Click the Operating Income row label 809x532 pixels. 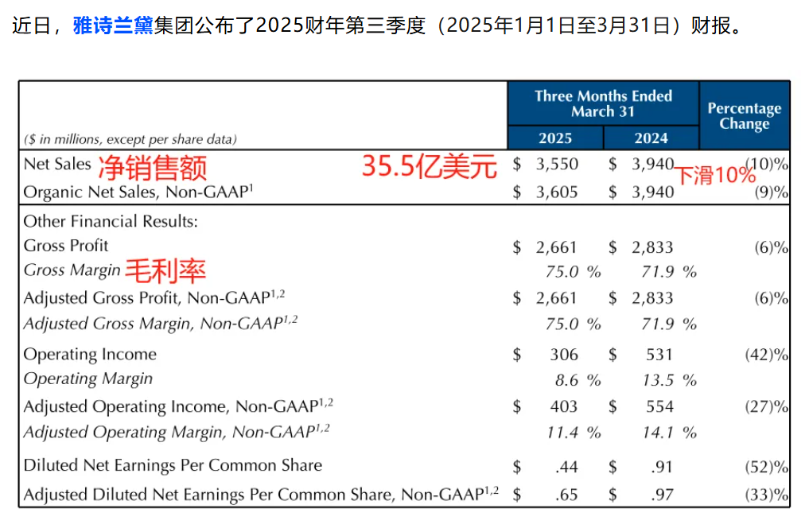pos(90,354)
